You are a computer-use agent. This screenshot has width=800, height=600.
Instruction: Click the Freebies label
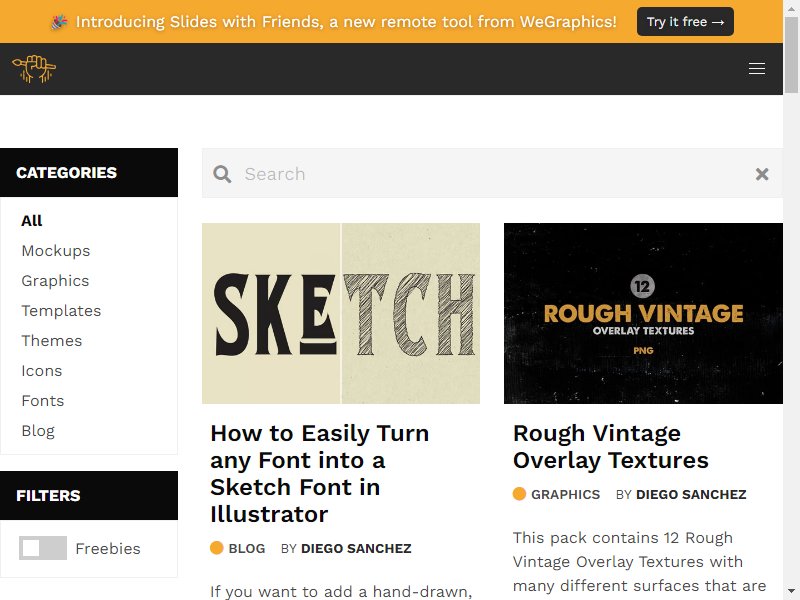[x=108, y=548]
